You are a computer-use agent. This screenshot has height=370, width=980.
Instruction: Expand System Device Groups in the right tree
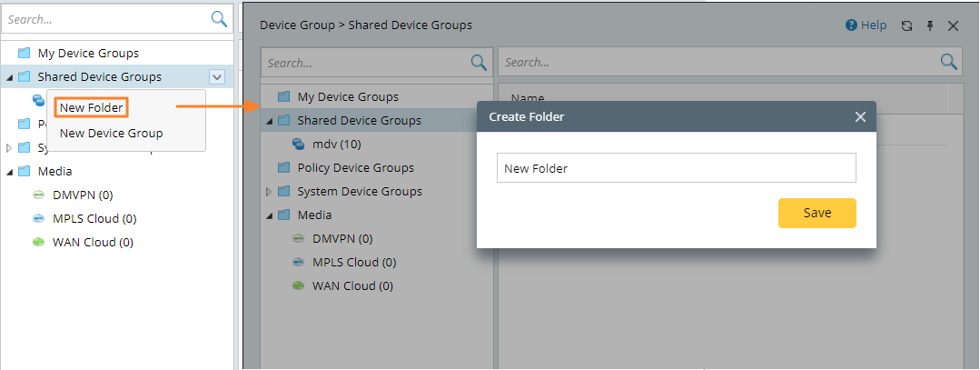269,192
